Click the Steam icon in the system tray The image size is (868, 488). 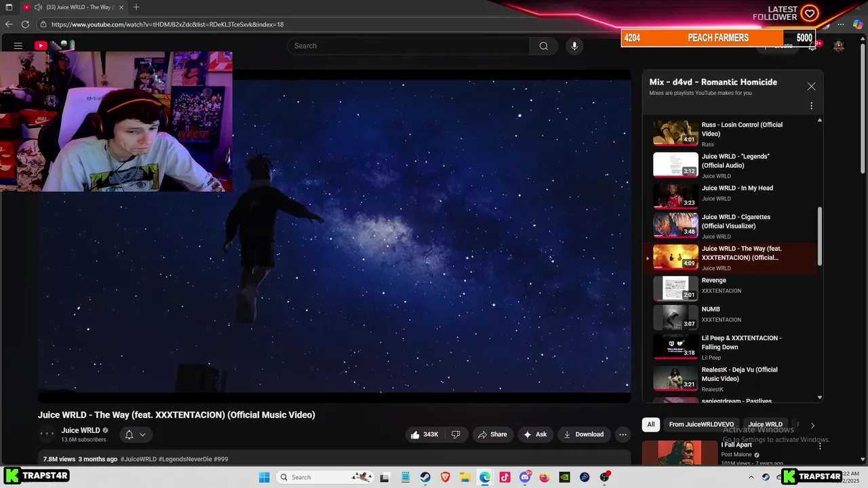pos(766,477)
